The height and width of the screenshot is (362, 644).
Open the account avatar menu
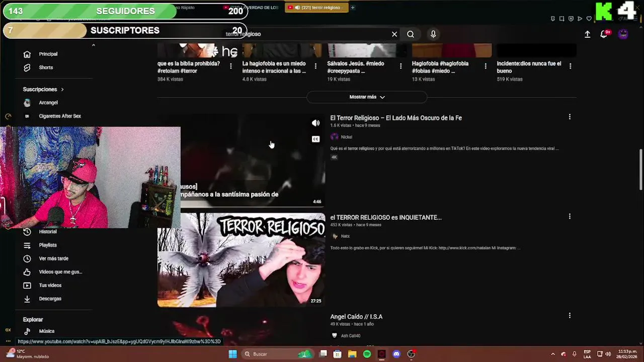coord(623,34)
